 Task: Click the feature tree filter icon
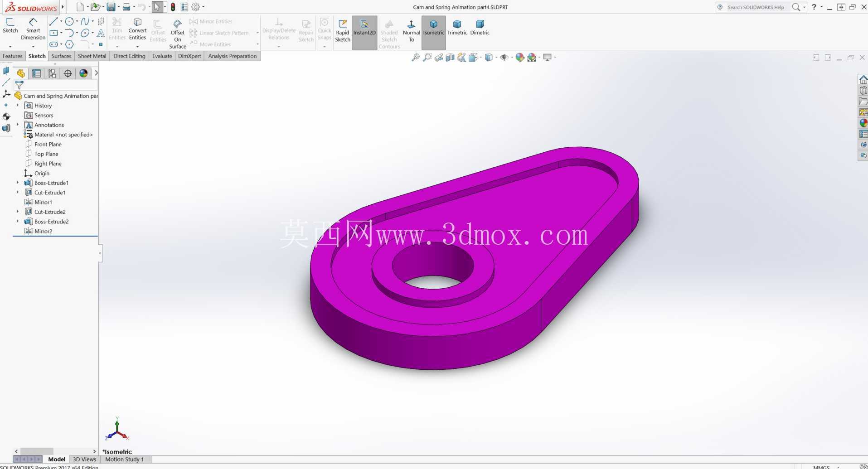click(x=19, y=85)
